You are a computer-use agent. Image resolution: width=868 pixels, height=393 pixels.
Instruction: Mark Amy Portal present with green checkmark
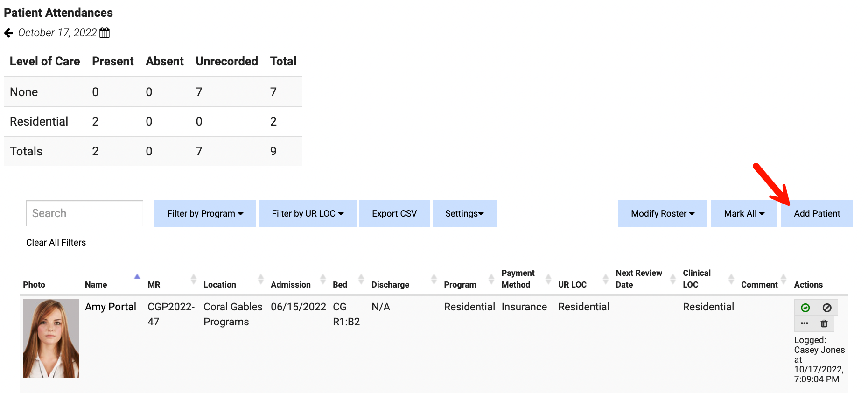click(805, 308)
